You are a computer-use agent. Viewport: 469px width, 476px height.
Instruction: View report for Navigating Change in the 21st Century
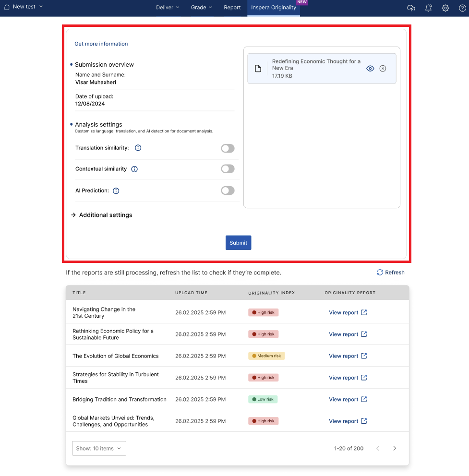pyautogui.click(x=344, y=313)
